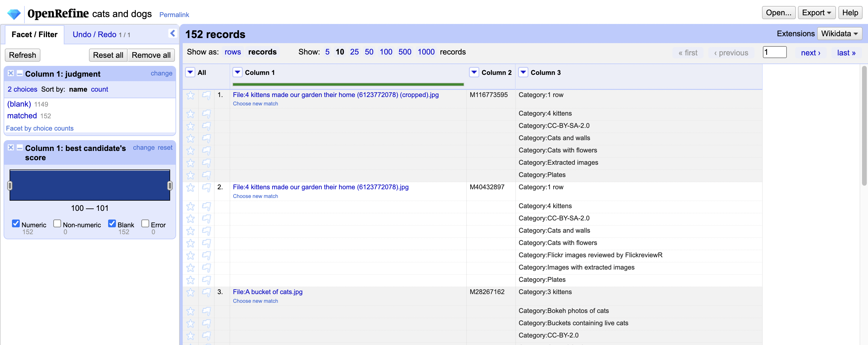Remove the best candidate's score facet
This screenshot has width=868, height=345.
coord(11,148)
